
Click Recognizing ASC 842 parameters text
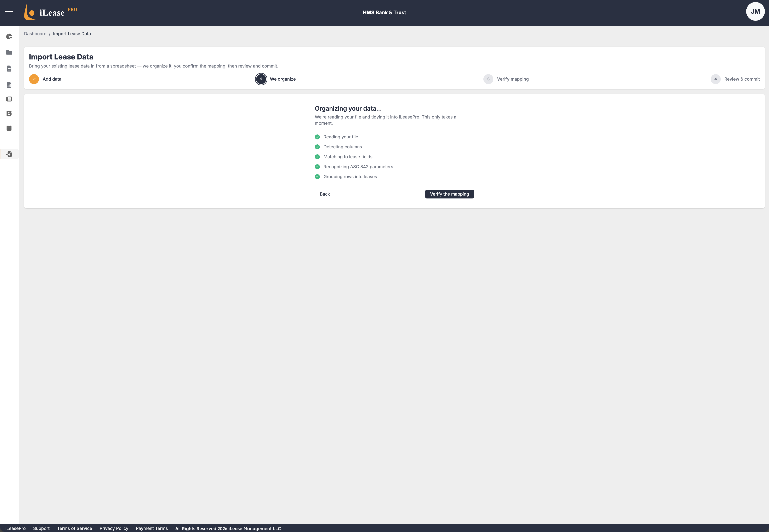pos(358,167)
